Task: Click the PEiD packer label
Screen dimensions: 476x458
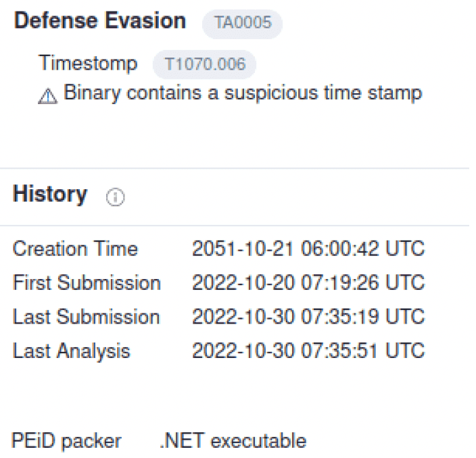Action: point(67,441)
